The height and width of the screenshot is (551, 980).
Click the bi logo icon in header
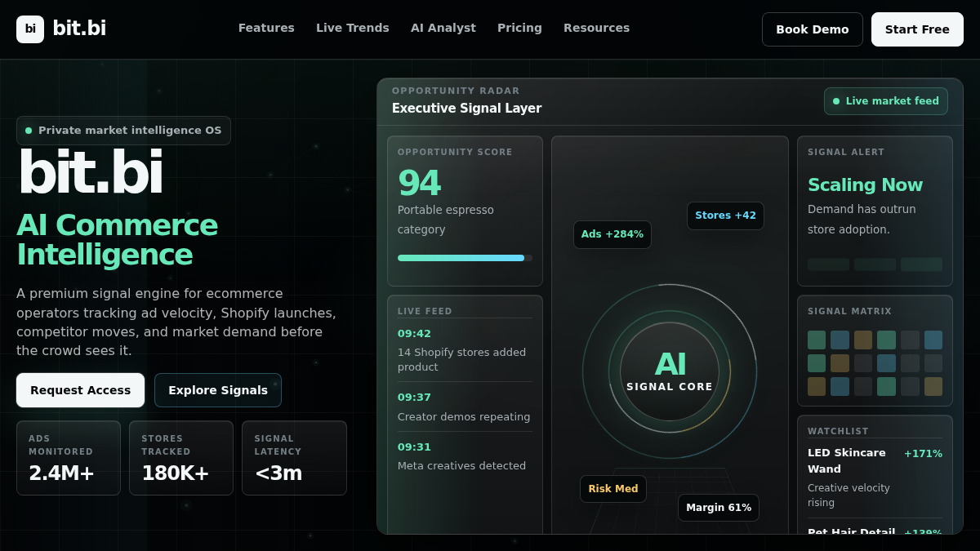tap(30, 29)
